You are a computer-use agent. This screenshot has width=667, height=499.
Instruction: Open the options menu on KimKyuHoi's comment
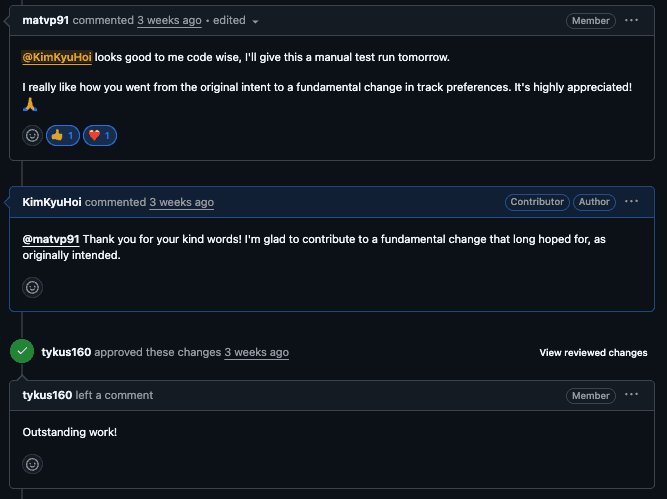[x=631, y=202]
